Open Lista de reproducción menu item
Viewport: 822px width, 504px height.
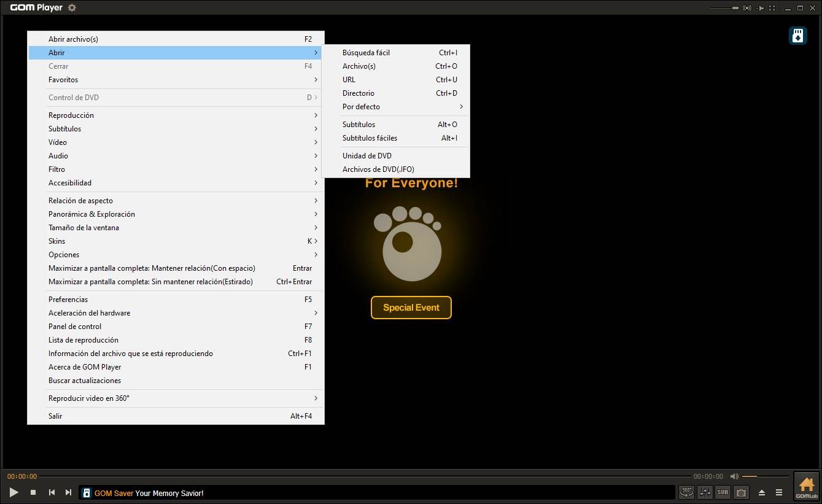pyautogui.click(x=176, y=340)
